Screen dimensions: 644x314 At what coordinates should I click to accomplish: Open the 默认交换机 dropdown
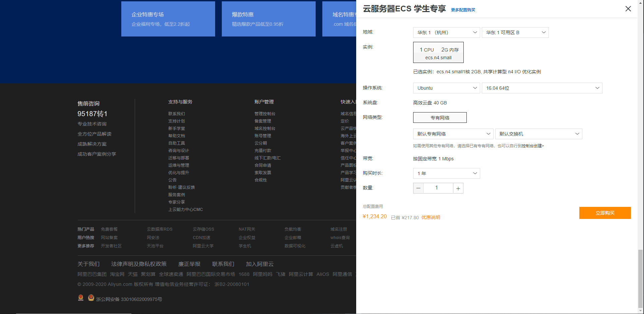[539, 134]
